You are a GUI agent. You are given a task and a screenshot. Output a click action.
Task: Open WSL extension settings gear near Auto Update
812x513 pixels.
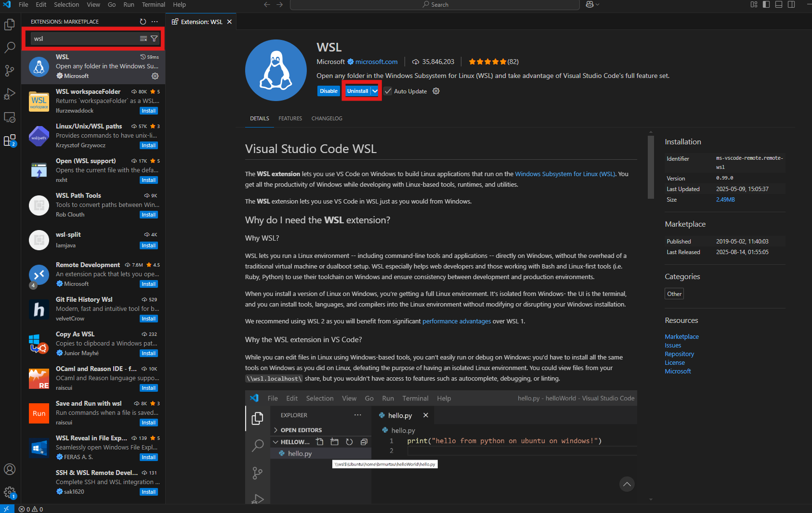[x=436, y=91]
